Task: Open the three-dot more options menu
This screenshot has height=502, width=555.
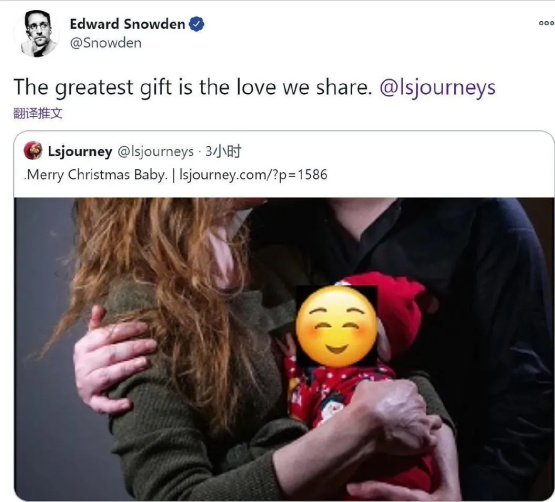Action: pyautogui.click(x=546, y=23)
